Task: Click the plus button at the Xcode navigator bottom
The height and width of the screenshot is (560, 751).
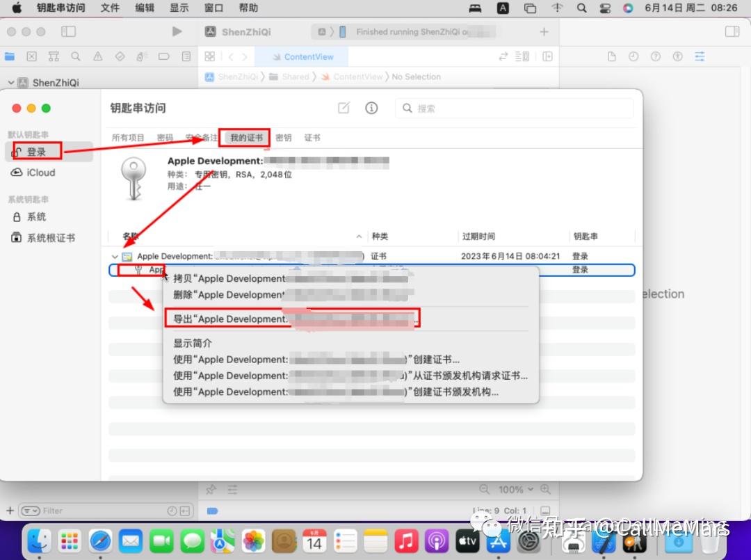Action: (x=10, y=511)
